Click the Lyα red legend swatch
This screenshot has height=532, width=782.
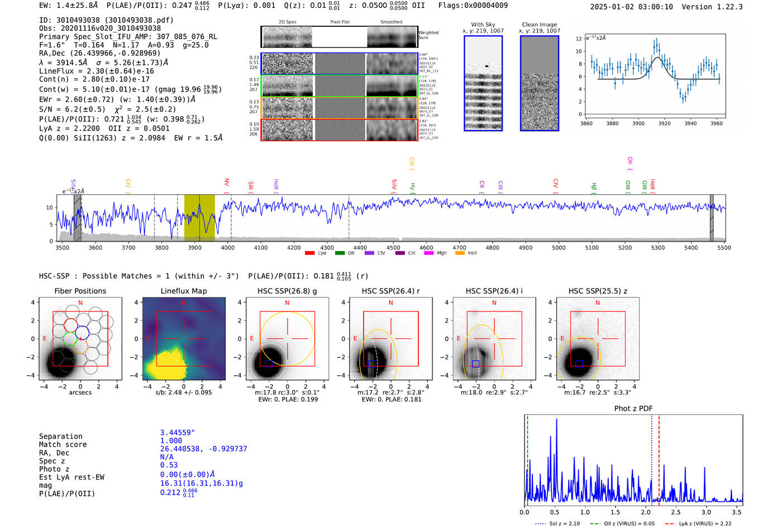coord(309,253)
